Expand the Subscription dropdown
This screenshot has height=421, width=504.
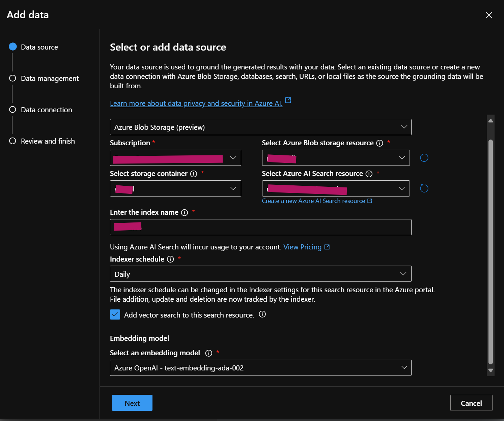pos(175,158)
